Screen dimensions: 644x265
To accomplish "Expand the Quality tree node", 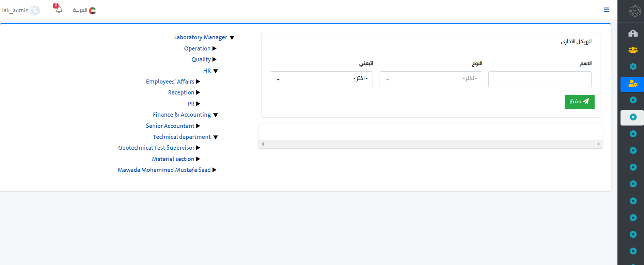I will (214, 59).
